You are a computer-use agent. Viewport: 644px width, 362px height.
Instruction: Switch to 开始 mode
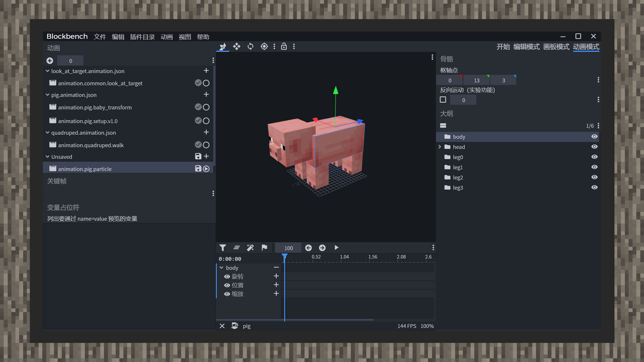503,47
